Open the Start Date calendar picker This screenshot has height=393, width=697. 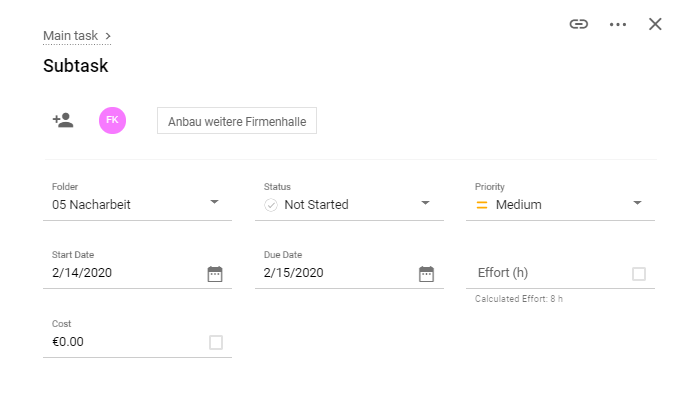(x=215, y=274)
